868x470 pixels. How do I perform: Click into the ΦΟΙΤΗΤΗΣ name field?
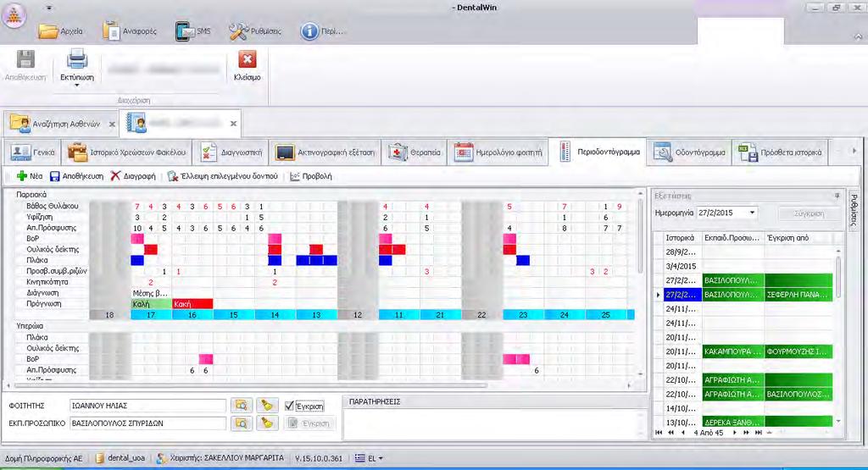pyautogui.click(x=147, y=406)
